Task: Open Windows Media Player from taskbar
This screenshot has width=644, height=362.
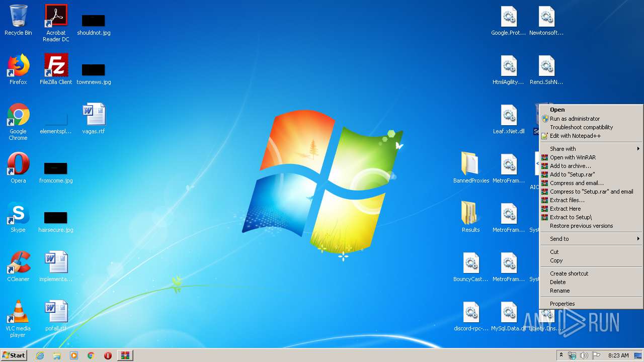Action: pyautogui.click(x=74, y=355)
